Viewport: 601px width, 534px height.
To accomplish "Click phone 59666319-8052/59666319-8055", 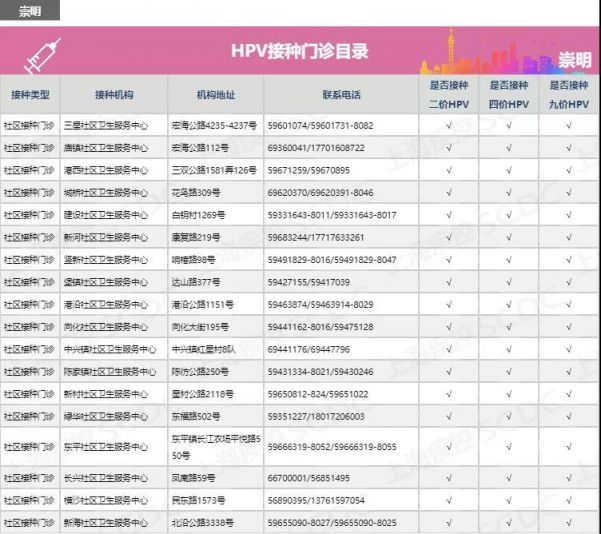I will point(332,447).
